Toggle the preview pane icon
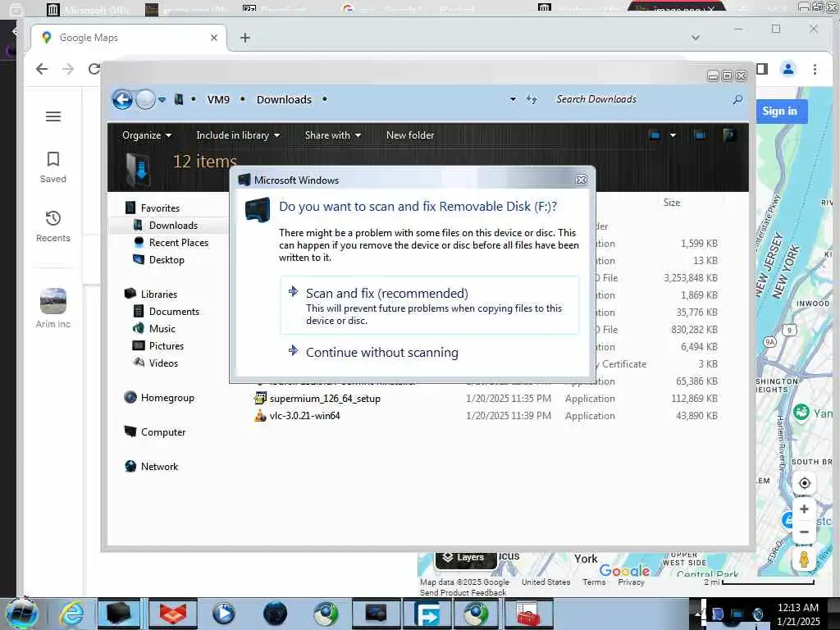This screenshot has height=630, width=840. (700, 135)
